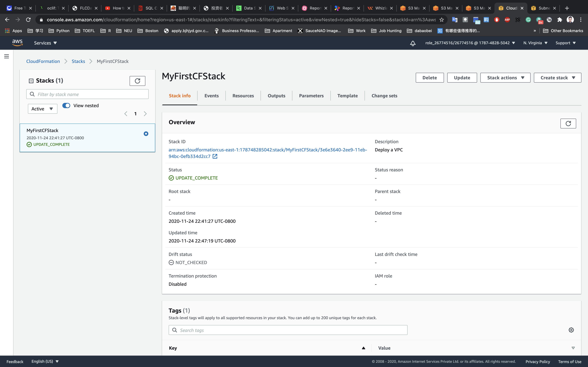Open the AWS notifications bell
The height and width of the screenshot is (367, 588).
pyautogui.click(x=413, y=43)
